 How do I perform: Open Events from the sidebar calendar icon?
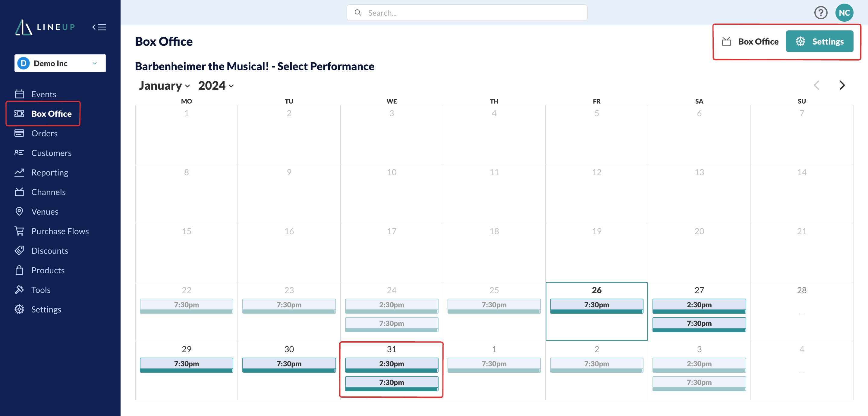tap(19, 94)
